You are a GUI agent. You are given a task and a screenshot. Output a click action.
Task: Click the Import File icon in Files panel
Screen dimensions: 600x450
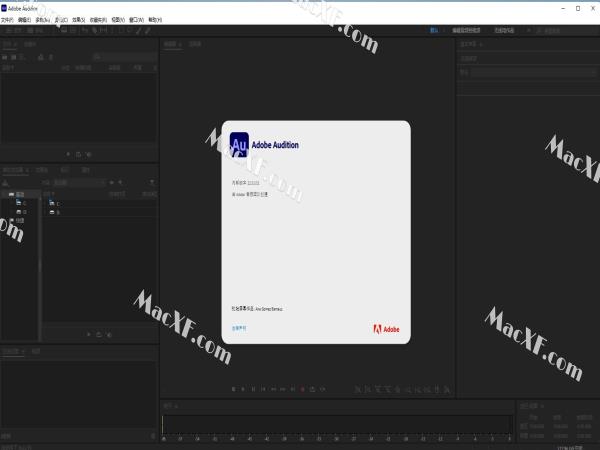pos(13,57)
